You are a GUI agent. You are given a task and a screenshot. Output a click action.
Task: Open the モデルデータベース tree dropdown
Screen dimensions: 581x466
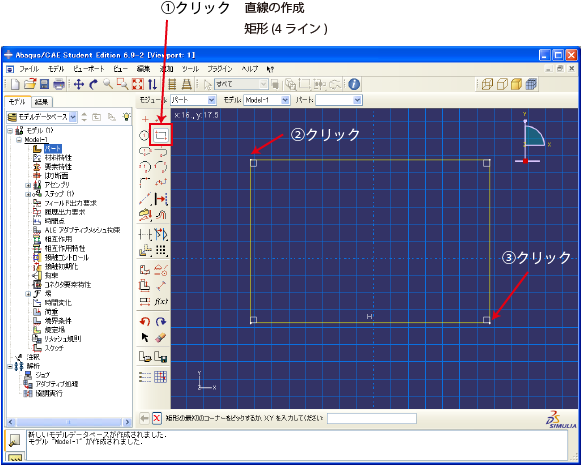point(42,117)
